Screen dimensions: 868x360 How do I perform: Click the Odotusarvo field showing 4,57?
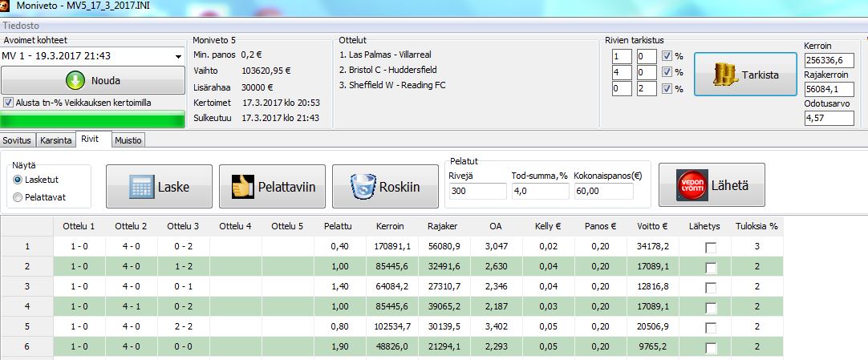point(829,118)
